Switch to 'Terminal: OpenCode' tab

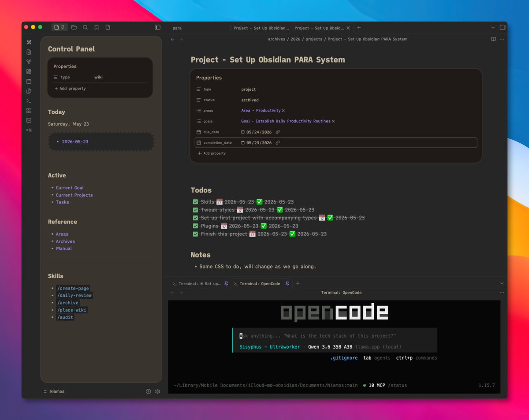pos(261,283)
